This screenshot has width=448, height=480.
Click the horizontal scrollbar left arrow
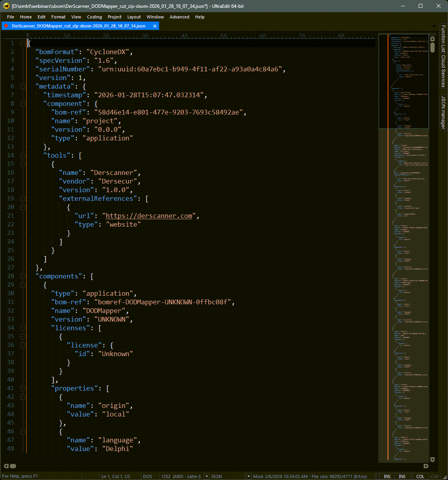(x=6, y=466)
